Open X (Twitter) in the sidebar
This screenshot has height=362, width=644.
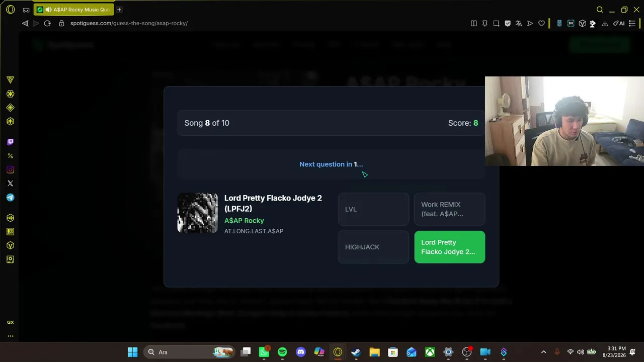tap(10, 184)
